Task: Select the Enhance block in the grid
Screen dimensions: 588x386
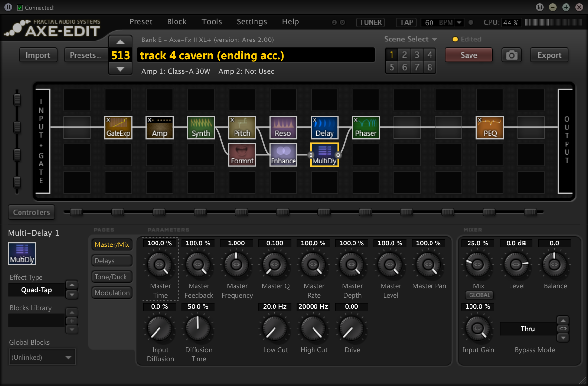Action: coord(283,155)
